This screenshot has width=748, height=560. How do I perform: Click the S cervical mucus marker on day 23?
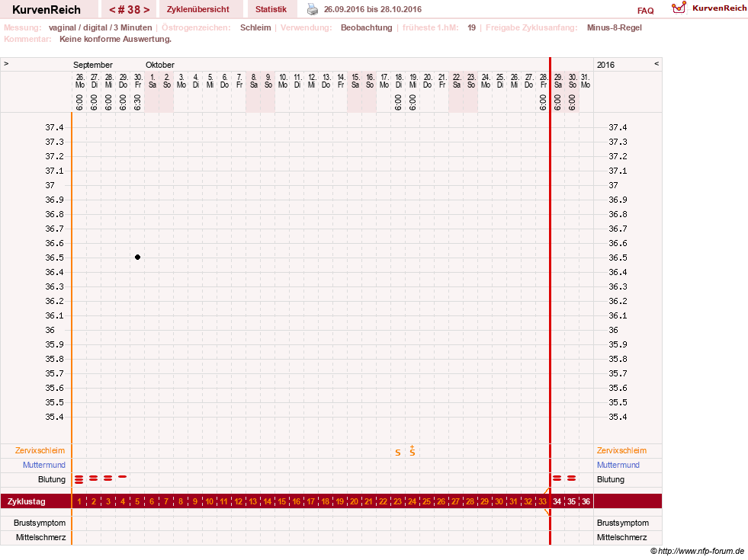tap(398, 453)
